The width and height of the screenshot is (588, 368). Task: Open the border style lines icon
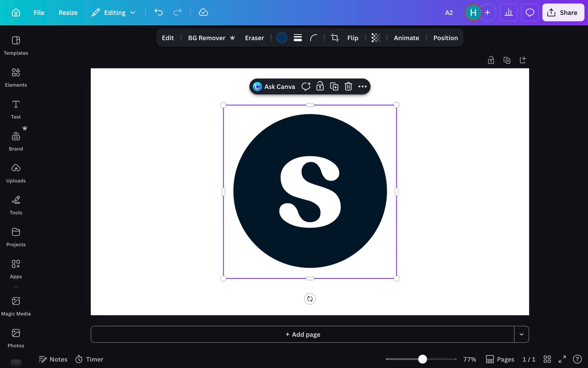coord(297,38)
